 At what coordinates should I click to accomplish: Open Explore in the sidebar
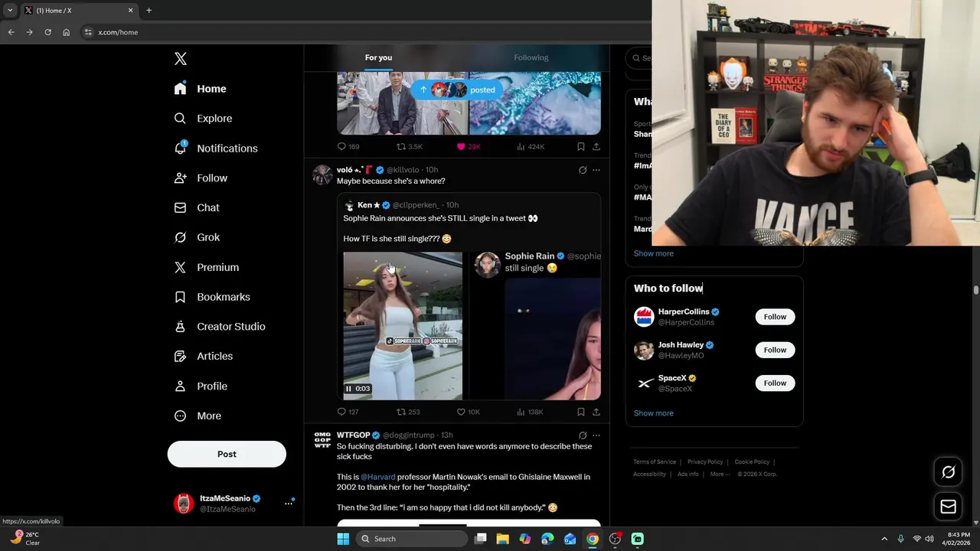pos(203,119)
